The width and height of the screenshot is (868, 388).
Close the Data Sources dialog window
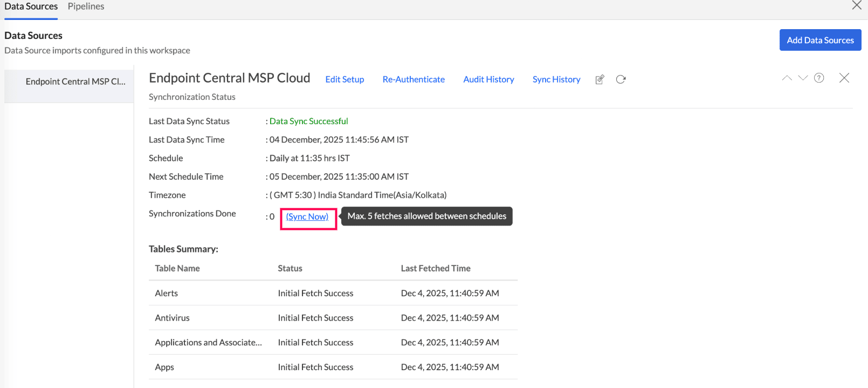856,5
